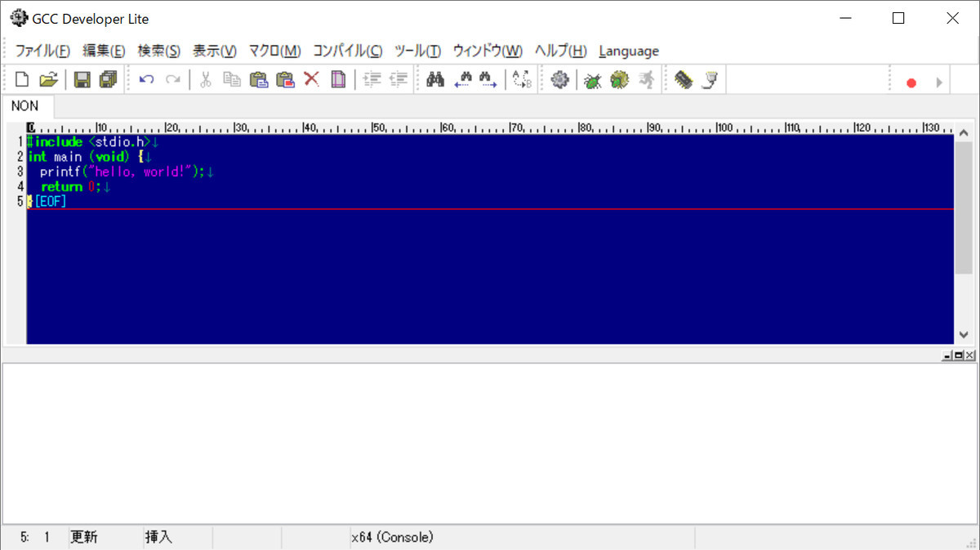Find previous with the left-arrow binoculars icon

point(463,80)
